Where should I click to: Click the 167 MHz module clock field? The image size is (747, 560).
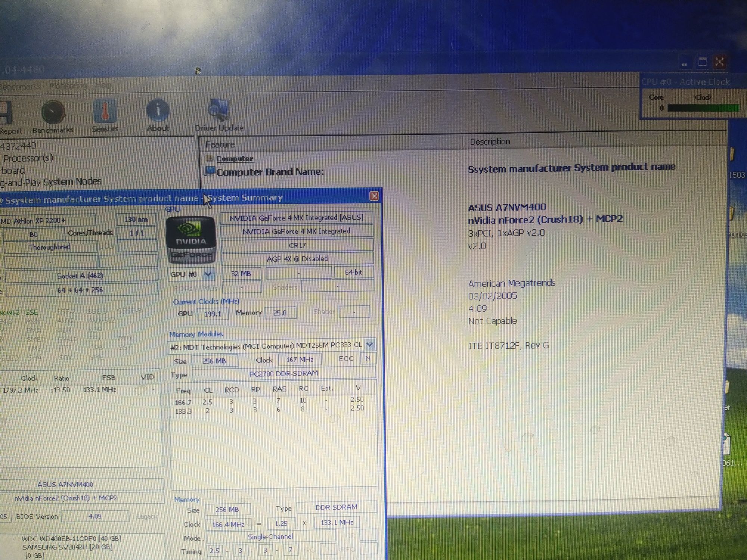pyautogui.click(x=300, y=360)
